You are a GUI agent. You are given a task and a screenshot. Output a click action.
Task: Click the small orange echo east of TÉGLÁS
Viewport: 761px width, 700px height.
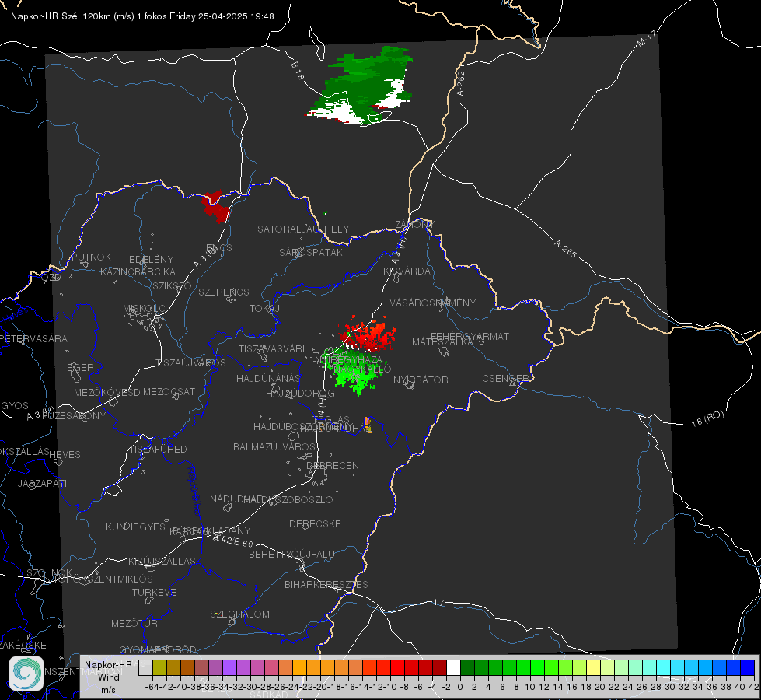point(368,425)
